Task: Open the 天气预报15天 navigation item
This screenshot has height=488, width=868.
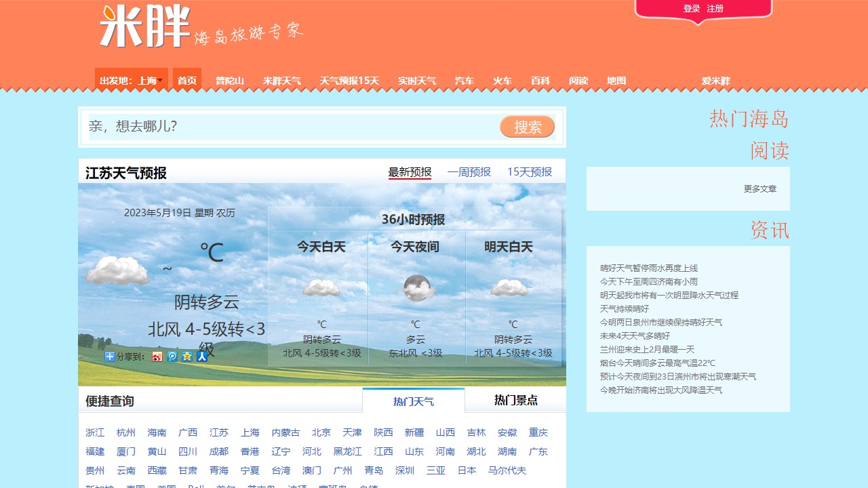Action: coord(350,80)
